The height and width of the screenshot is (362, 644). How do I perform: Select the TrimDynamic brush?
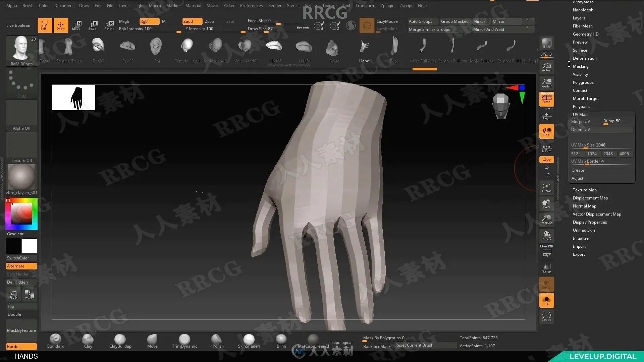(x=184, y=341)
